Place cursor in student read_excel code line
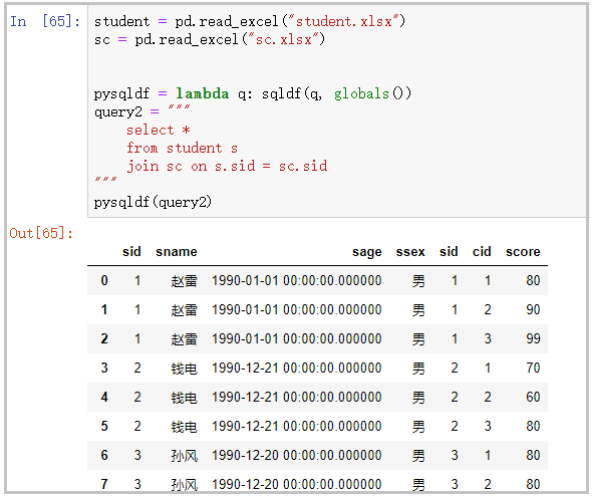The width and height of the screenshot is (594, 498). pos(250,21)
